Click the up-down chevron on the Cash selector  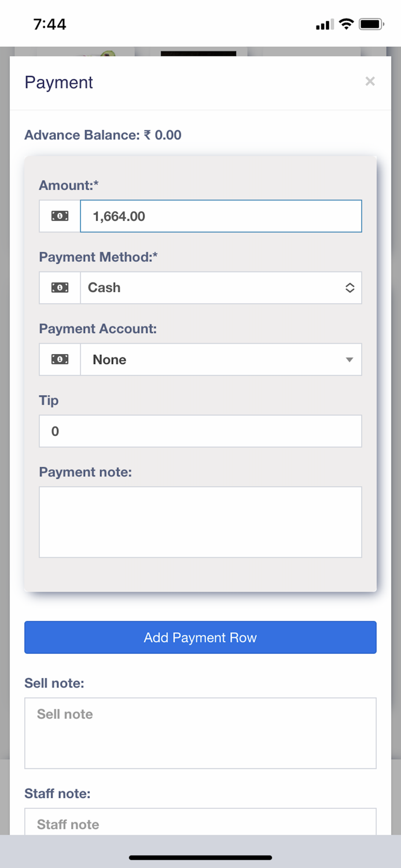coord(350,288)
